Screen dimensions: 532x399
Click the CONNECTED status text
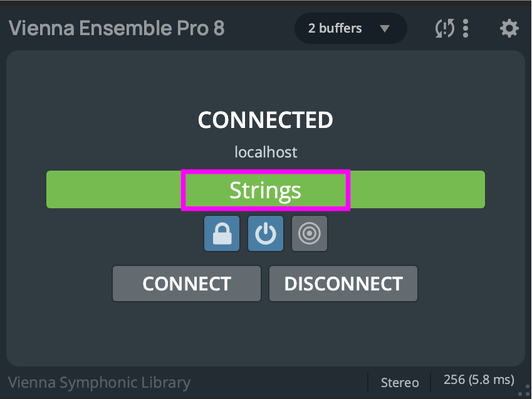pyautogui.click(x=266, y=120)
